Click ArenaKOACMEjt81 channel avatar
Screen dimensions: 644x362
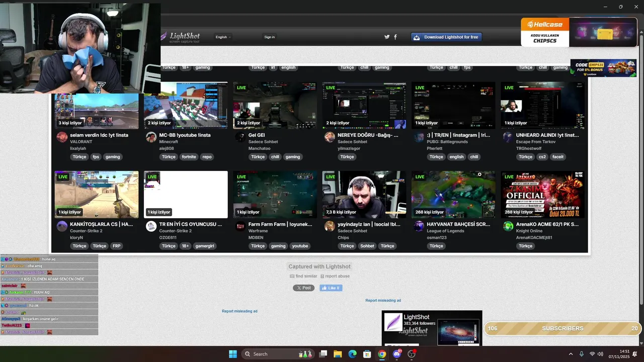(508, 226)
